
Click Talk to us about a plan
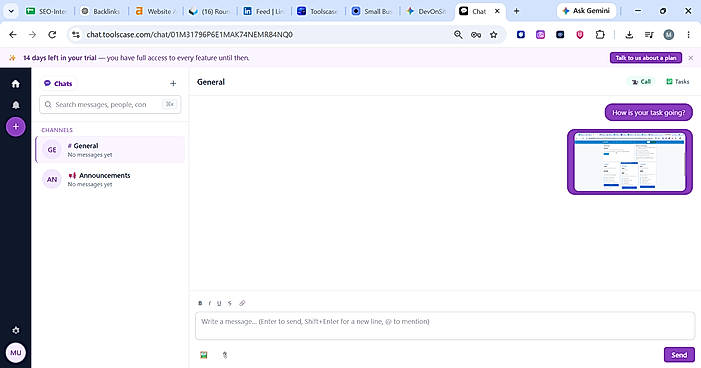tap(646, 58)
